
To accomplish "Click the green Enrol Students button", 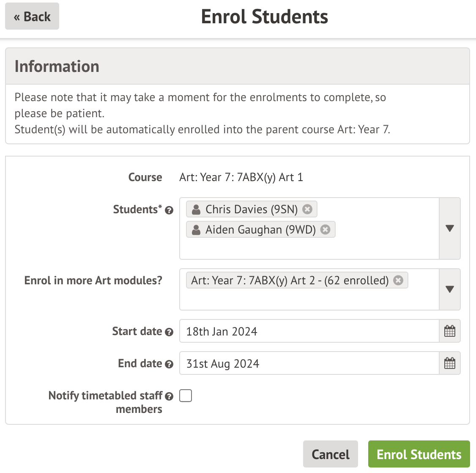I will pos(419,454).
